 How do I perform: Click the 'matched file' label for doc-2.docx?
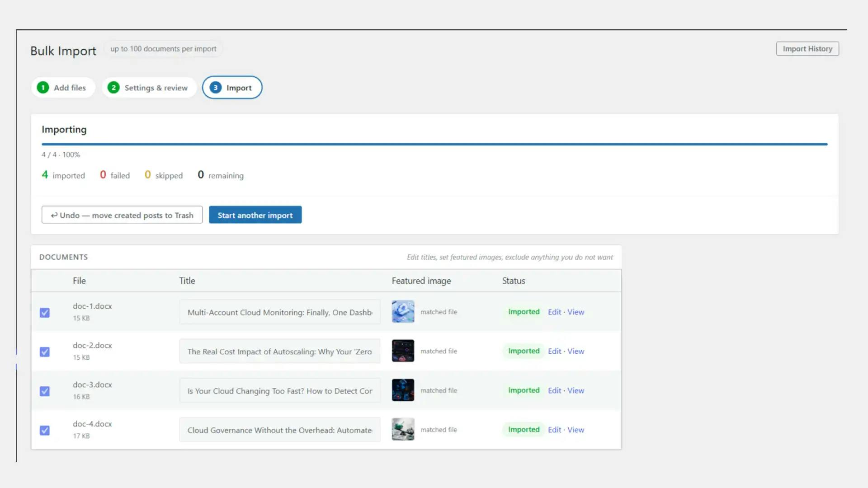coord(439,351)
